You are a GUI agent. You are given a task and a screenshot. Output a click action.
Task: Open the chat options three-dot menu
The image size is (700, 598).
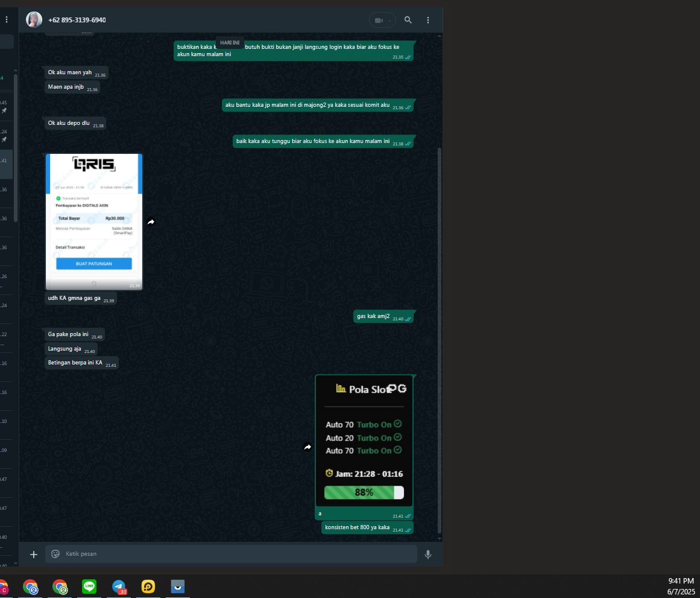pos(427,20)
